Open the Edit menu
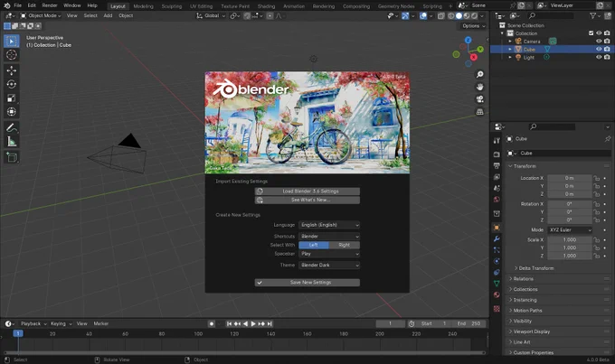 click(32, 5)
